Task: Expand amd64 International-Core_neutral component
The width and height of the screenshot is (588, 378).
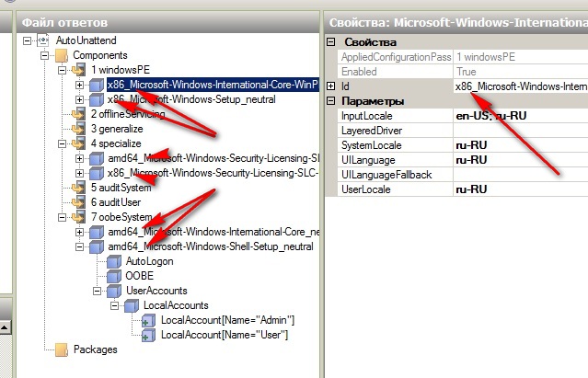Action: coord(79,232)
